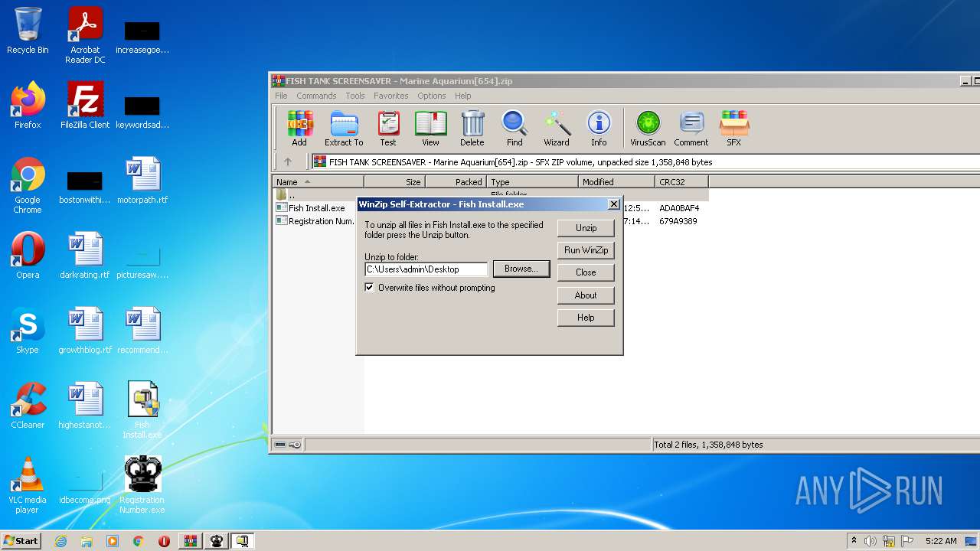The width and height of the screenshot is (980, 551).
Task: Sort by the Size column header
Action: point(394,182)
